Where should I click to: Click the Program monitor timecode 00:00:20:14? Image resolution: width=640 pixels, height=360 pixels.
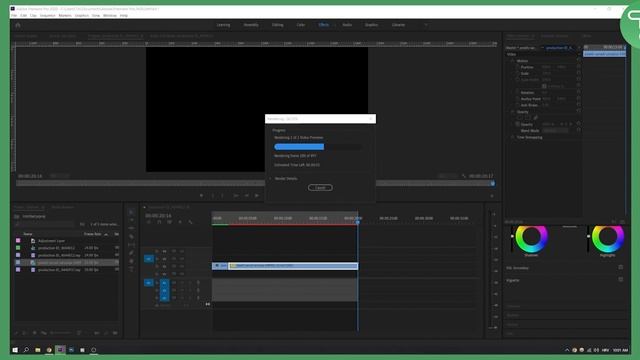pos(30,176)
